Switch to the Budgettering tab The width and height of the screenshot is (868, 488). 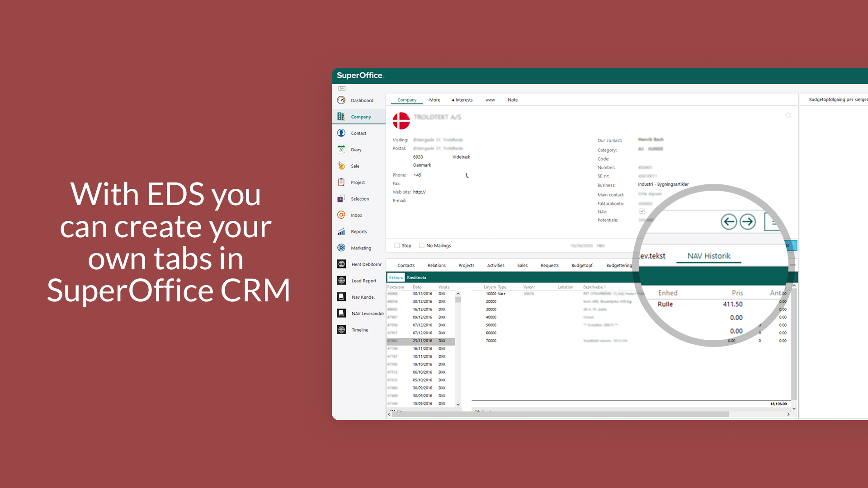pyautogui.click(x=619, y=265)
